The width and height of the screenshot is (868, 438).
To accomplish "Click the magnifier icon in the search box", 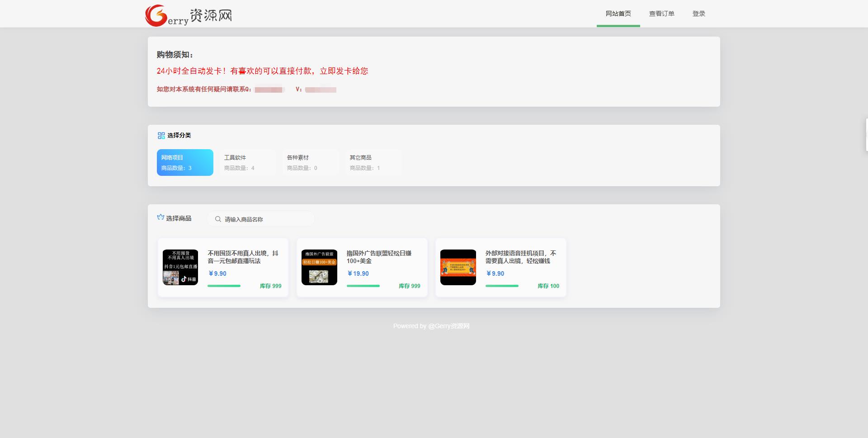I will [218, 219].
